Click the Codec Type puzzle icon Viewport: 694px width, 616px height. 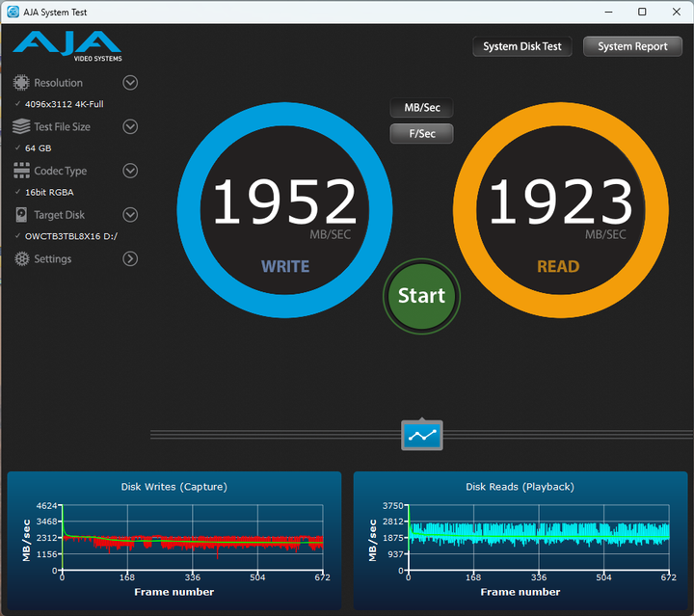click(21, 171)
